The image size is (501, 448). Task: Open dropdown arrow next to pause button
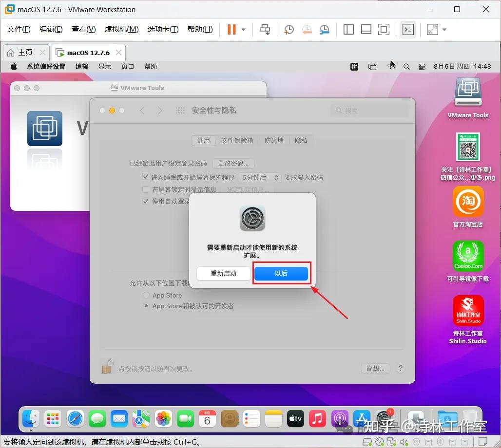coord(244,29)
